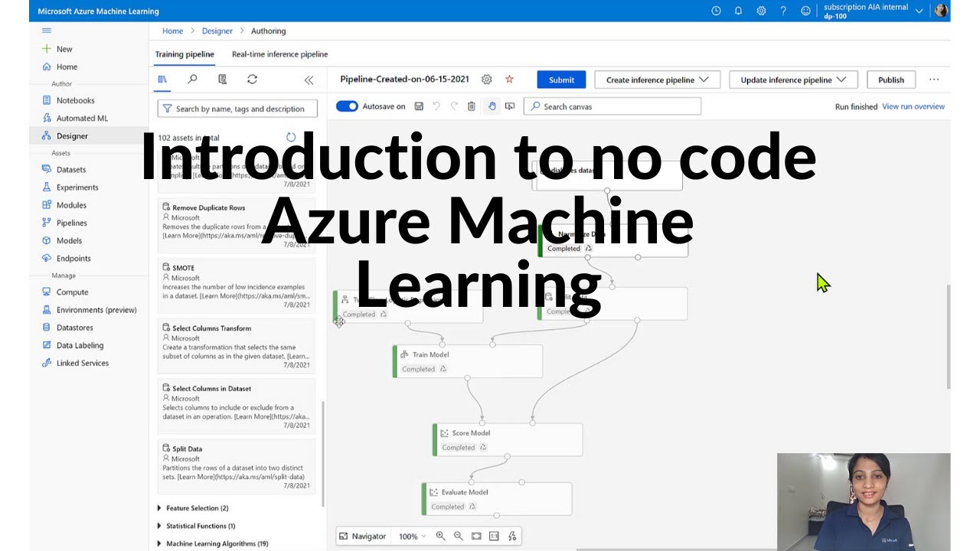Open Update inference pipeline dropdown
This screenshot has height=551, width=980.
pos(793,80)
